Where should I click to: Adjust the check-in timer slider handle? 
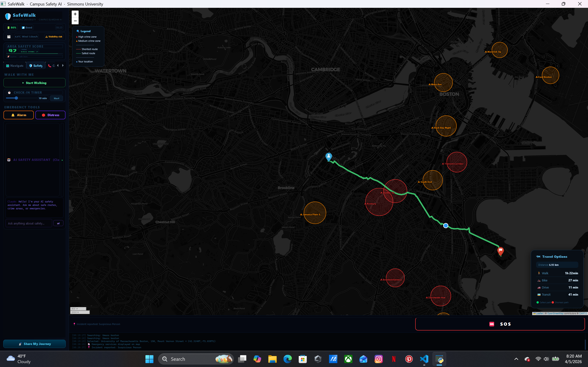click(16, 98)
